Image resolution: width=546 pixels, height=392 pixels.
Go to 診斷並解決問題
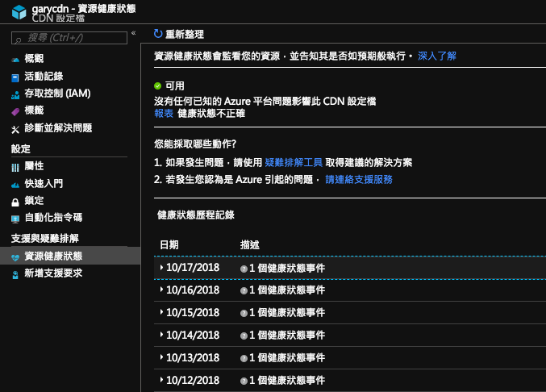point(58,127)
